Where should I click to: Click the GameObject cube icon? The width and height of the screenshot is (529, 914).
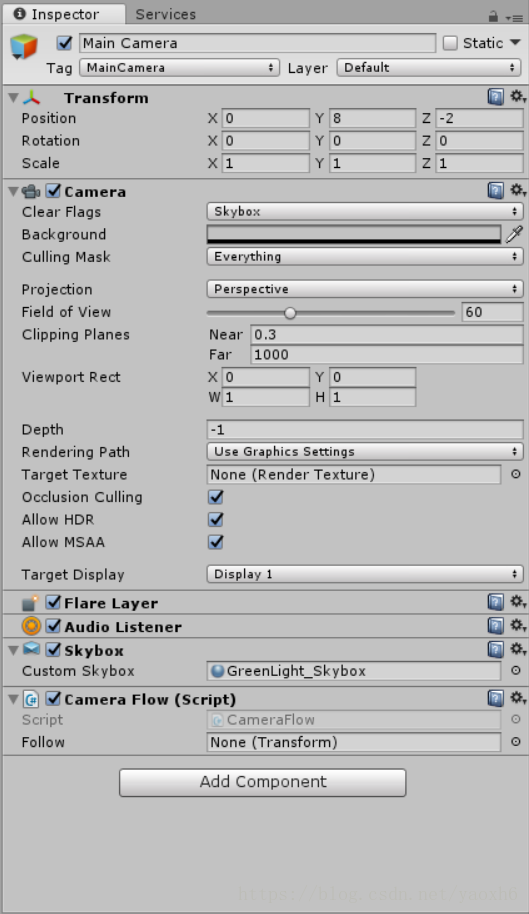click(x=24, y=47)
